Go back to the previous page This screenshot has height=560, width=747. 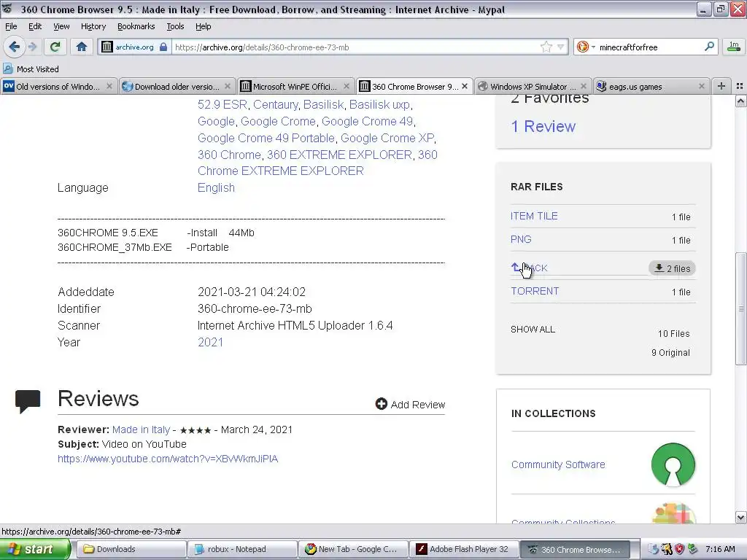point(14,47)
